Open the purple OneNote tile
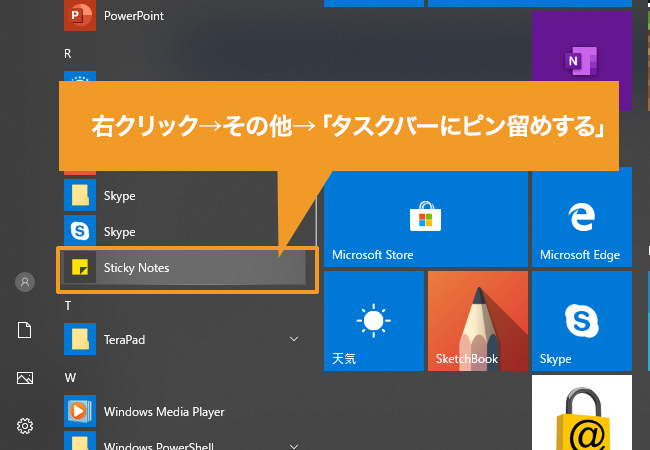 pyautogui.click(x=581, y=62)
